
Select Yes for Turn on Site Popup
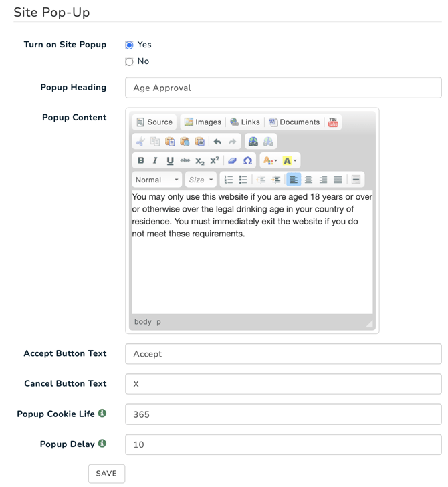click(x=129, y=45)
